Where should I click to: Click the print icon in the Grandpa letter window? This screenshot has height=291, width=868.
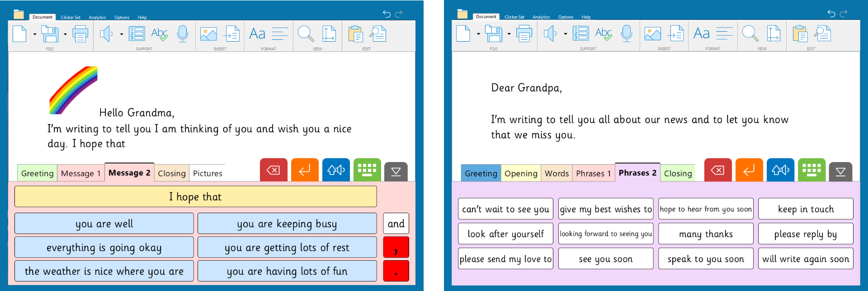[x=524, y=34]
